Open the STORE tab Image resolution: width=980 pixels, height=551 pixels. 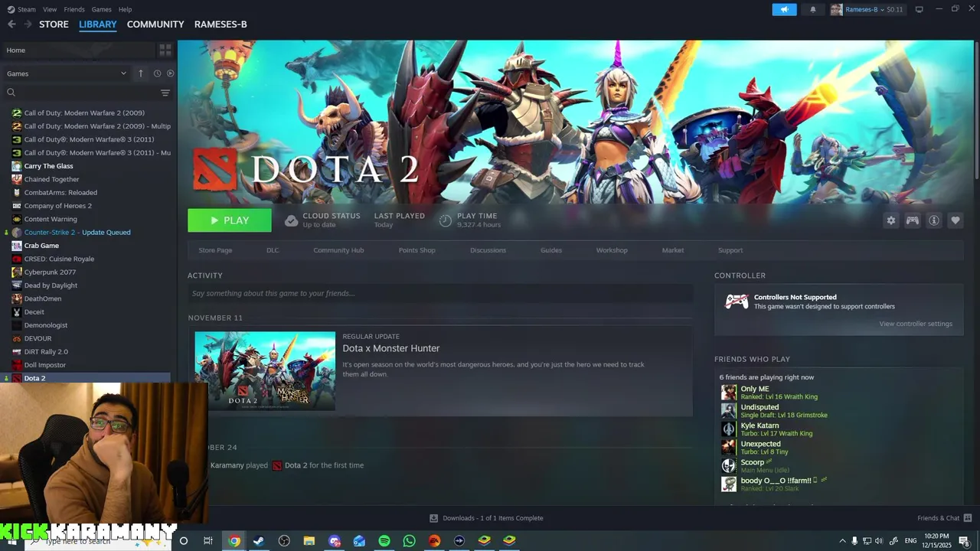pos(54,24)
